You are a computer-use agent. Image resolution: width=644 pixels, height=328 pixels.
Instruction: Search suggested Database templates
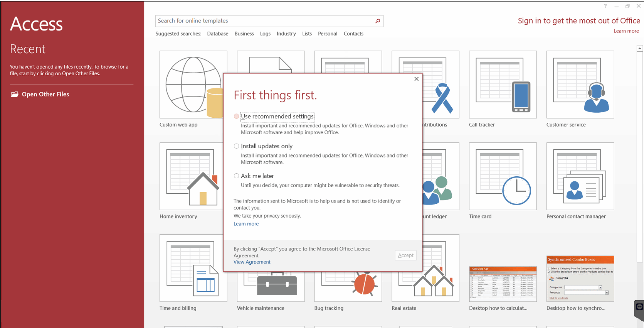point(218,34)
